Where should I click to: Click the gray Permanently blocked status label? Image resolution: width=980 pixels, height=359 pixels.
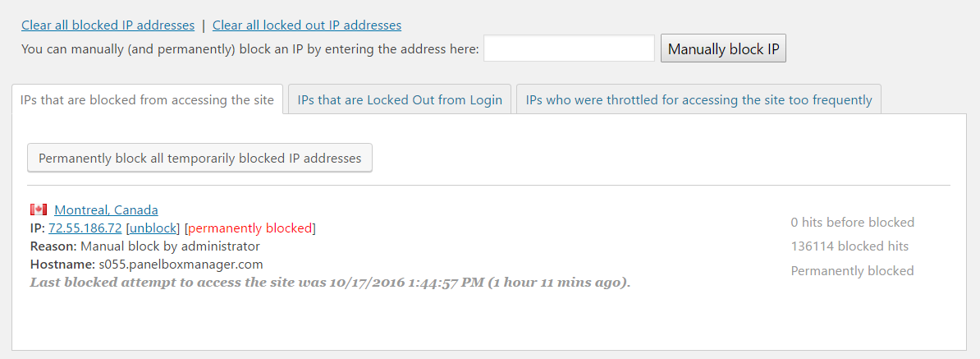click(x=853, y=271)
